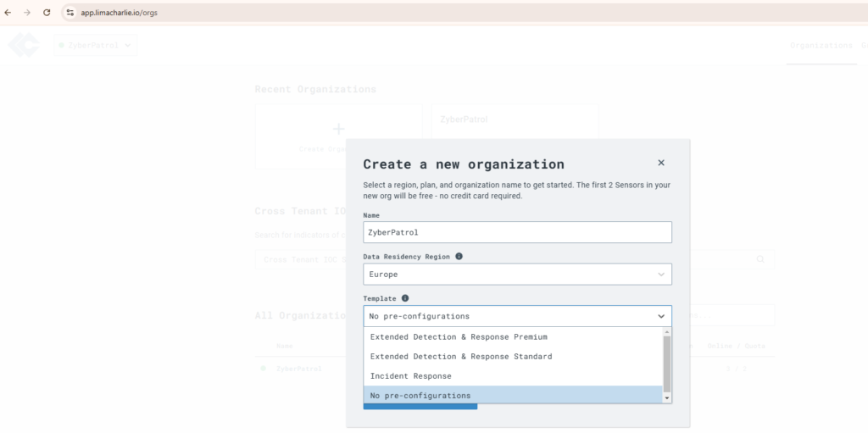Image resolution: width=868 pixels, height=433 pixels.
Task: Click the template list scrollbar thumb
Action: click(x=667, y=364)
